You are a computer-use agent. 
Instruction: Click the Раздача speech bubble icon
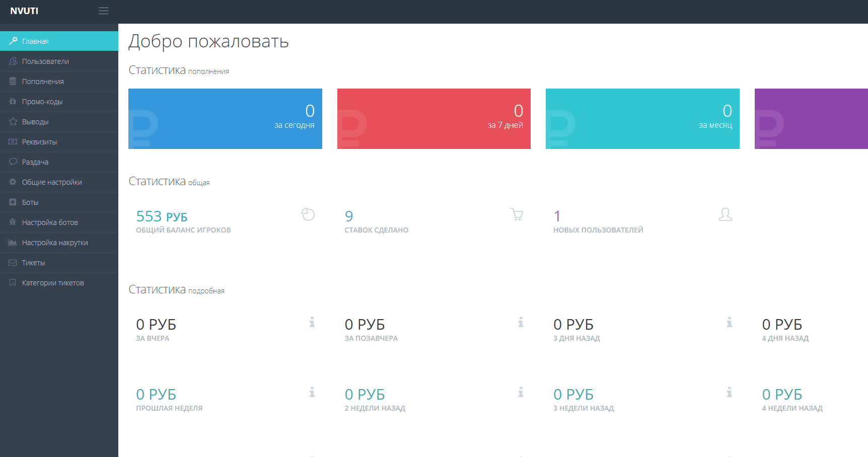[13, 162]
